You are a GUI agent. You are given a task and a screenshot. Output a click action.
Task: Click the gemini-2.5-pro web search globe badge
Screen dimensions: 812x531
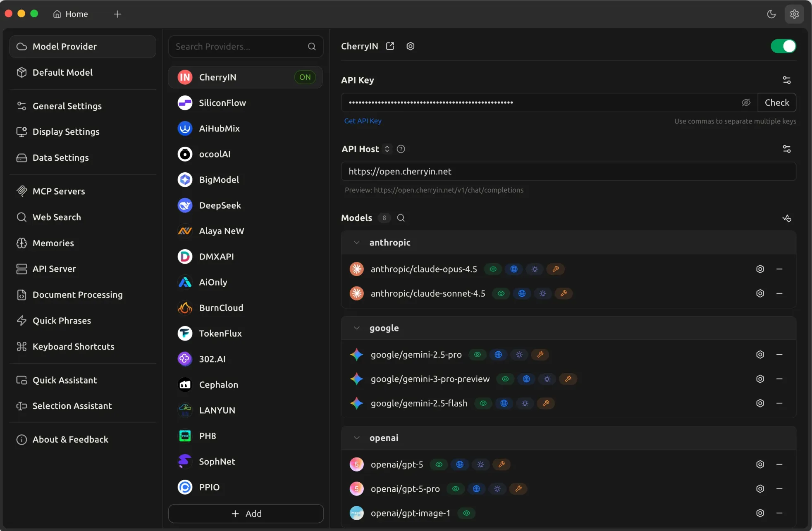498,355
